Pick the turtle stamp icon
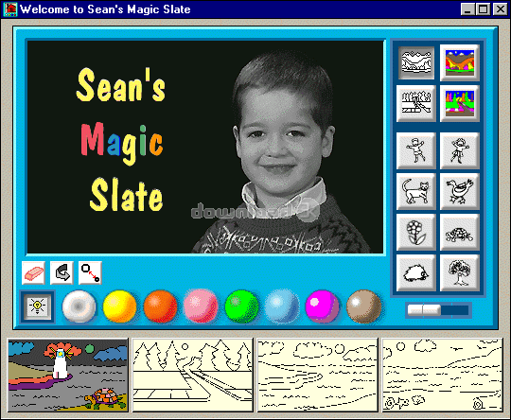Image resolution: width=511 pixels, height=420 pixels. pyautogui.click(x=460, y=232)
